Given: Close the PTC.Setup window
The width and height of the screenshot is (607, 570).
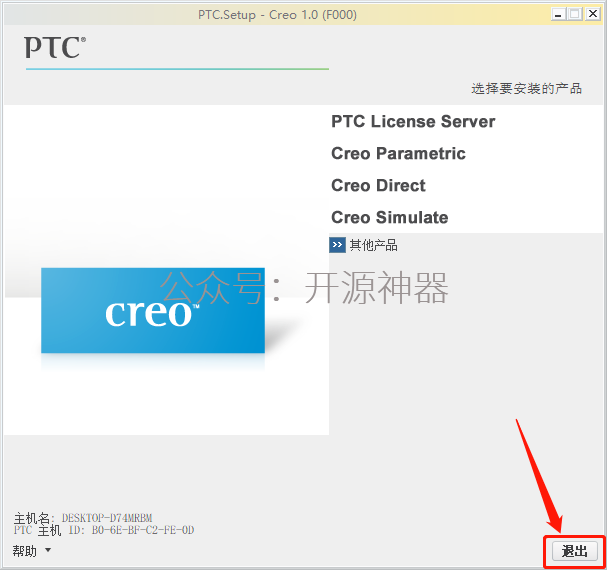Looking at the screenshot, I should tap(593, 14).
